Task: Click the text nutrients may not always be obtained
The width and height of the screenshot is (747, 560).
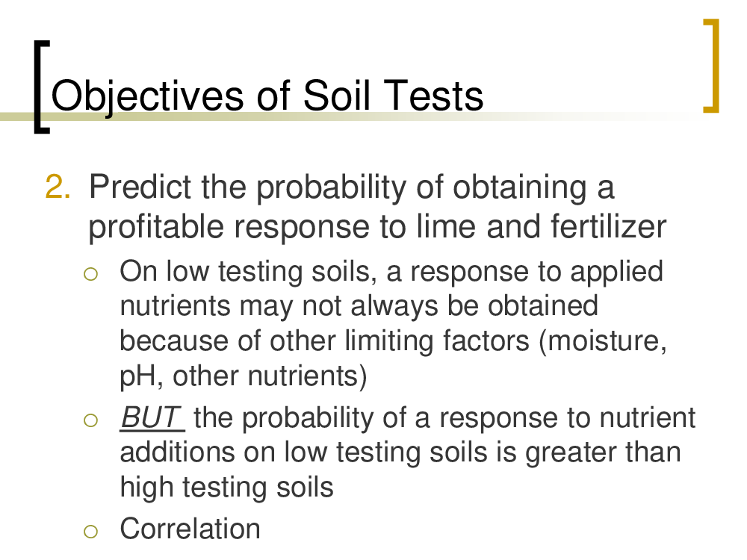Action: tap(359, 305)
